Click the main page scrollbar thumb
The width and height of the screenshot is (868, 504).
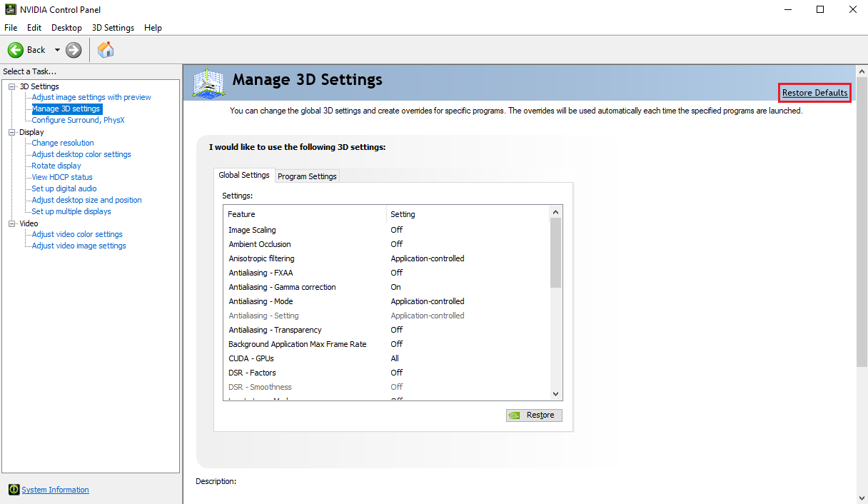[x=862, y=223]
